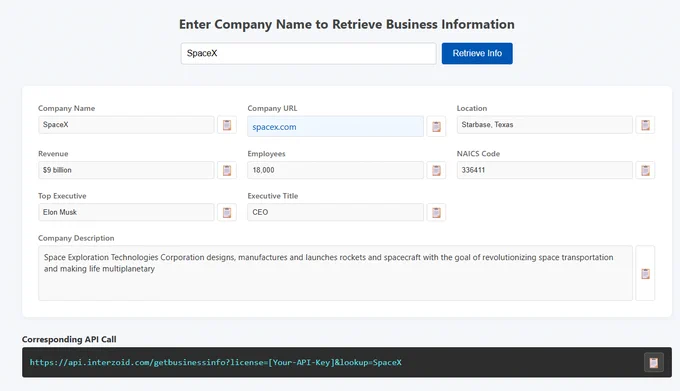This screenshot has width=680, height=391.
Task: Click inside the Company Description text area
Action: [x=335, y=273]
